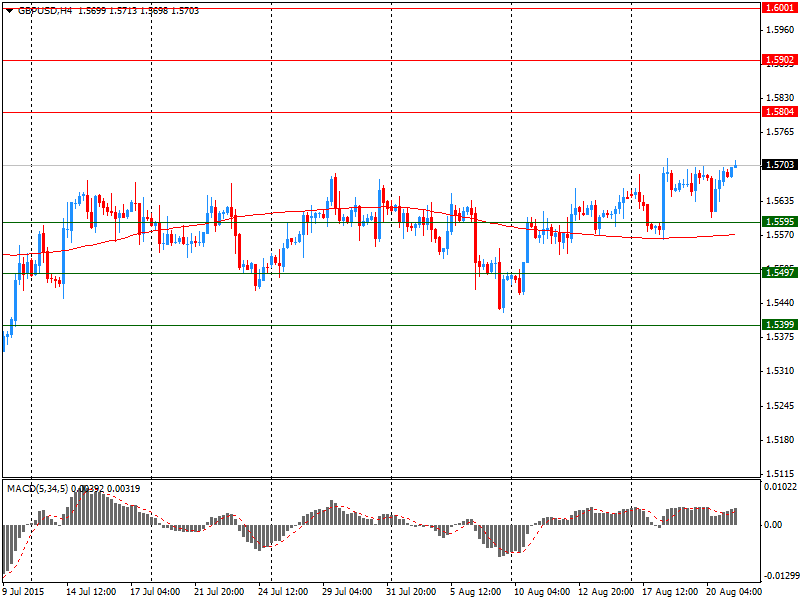This screenshot has width=800, height=600.
Task: Click the MACD scale value -0.01299
Action: click(x=781, y=576)
